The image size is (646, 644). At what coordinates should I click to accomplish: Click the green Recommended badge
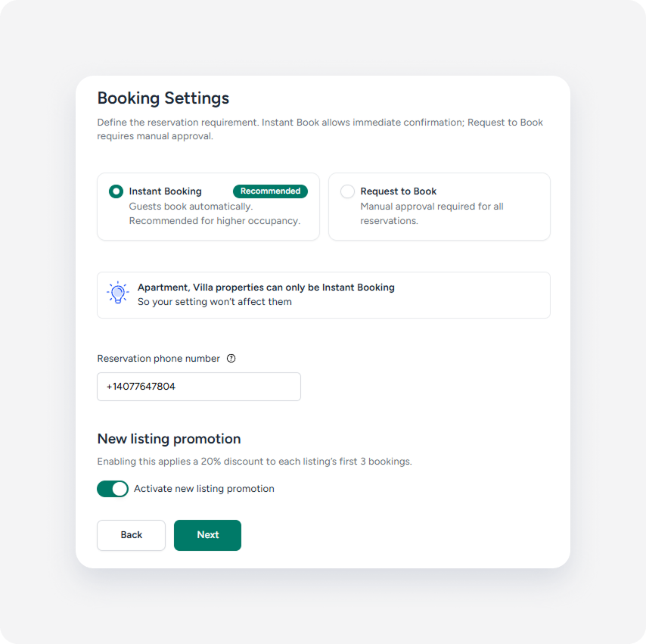(270, 191)
